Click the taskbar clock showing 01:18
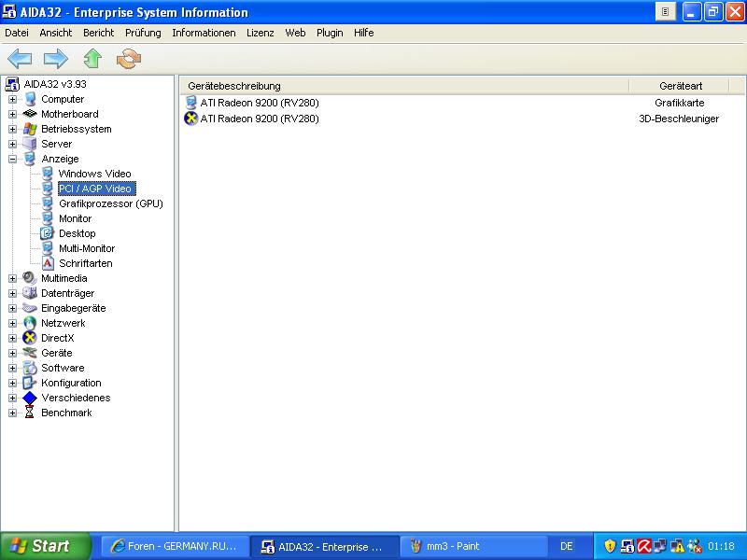Screen dimensions: 747x560 [x=721, y=546]
